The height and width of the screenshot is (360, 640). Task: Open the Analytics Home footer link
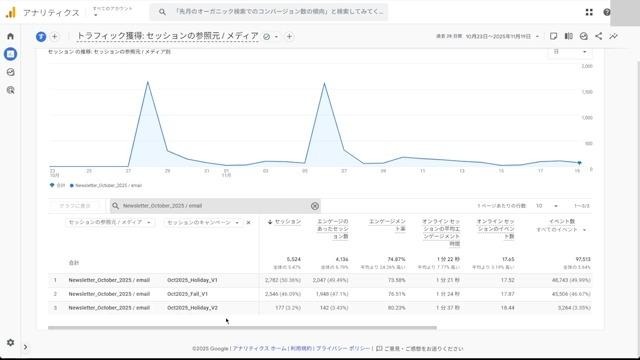[x=260, y=349]
